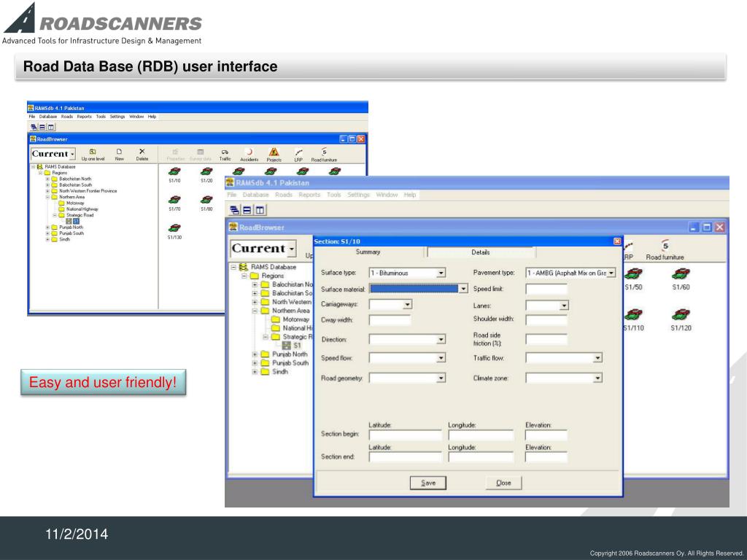
Task: Open Database menu in small RAMSdb window
Action: (x=48, y=117)
